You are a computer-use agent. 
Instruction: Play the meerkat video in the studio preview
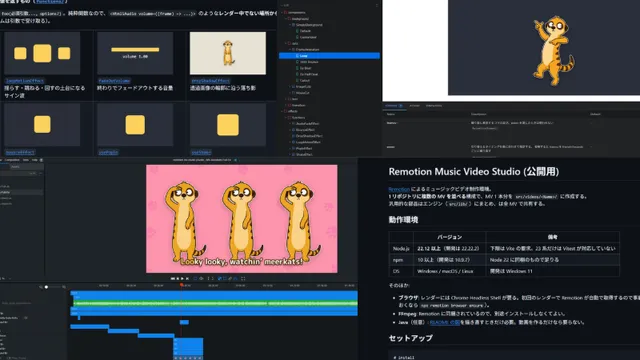click(x=182, y=278)
